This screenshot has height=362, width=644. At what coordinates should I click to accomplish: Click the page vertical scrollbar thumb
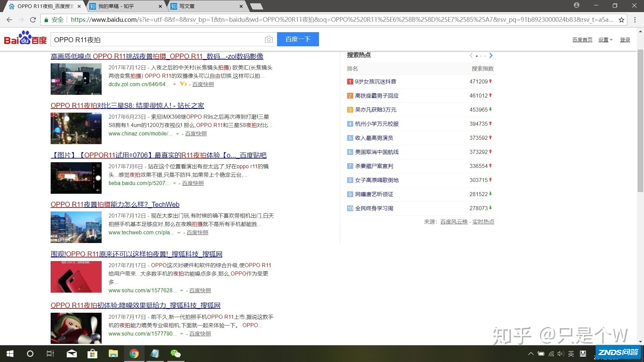click(640, 121)
